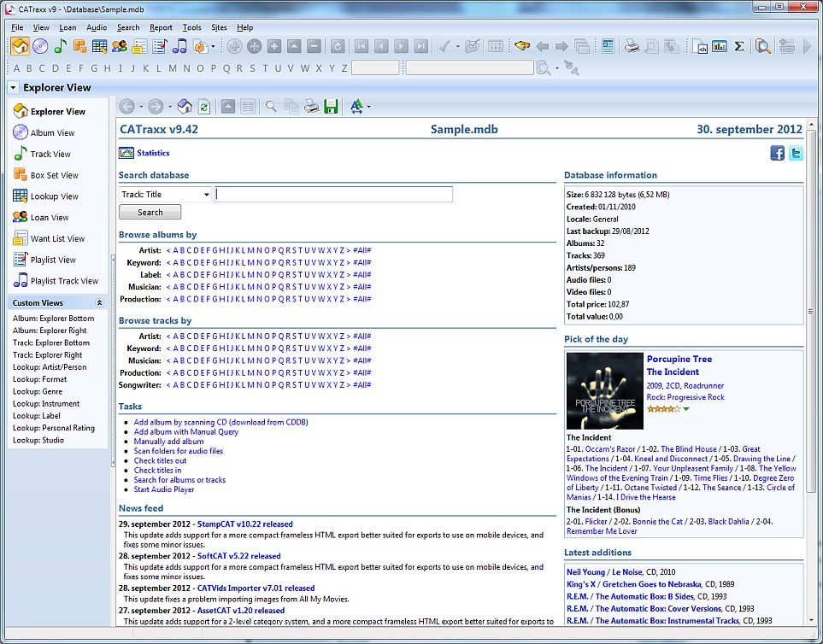Click Add album with Manual Query link
The height and width of the screenshot is (644, 823).
185,431
